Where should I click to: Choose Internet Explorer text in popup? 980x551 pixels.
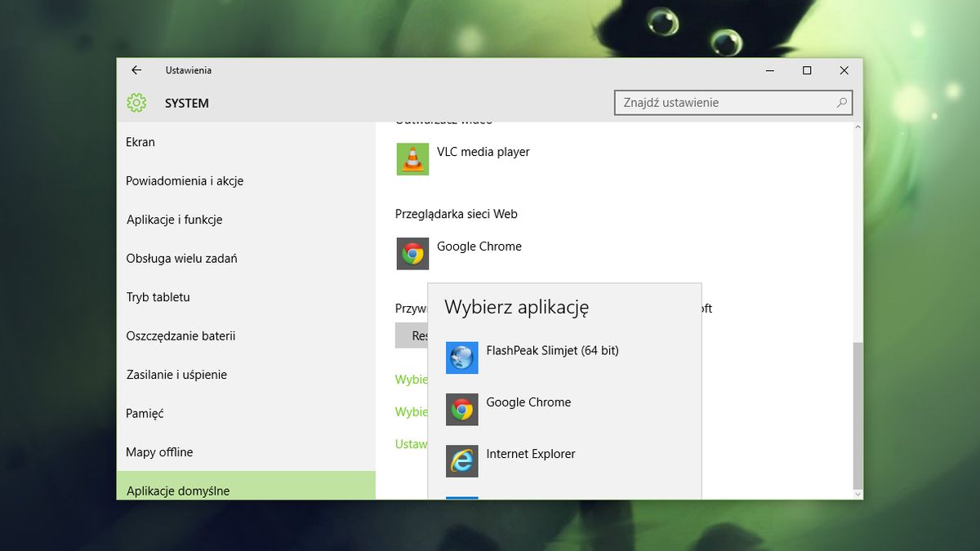coord(531,454)
